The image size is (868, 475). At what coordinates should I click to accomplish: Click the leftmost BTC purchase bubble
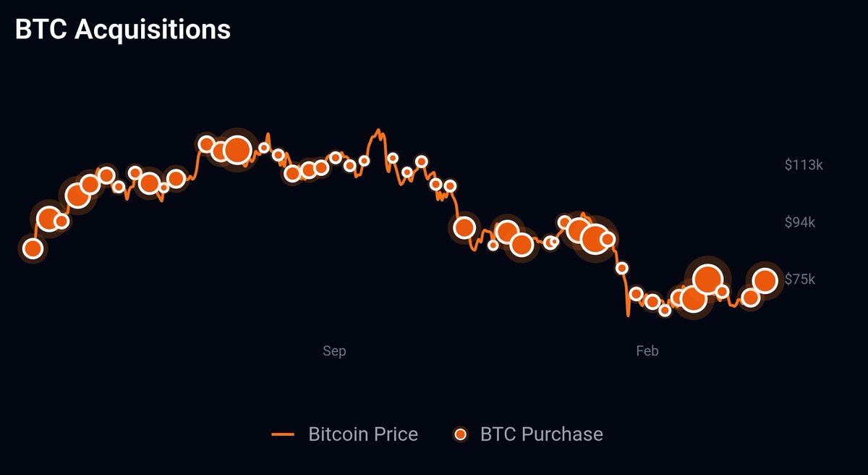33,249
